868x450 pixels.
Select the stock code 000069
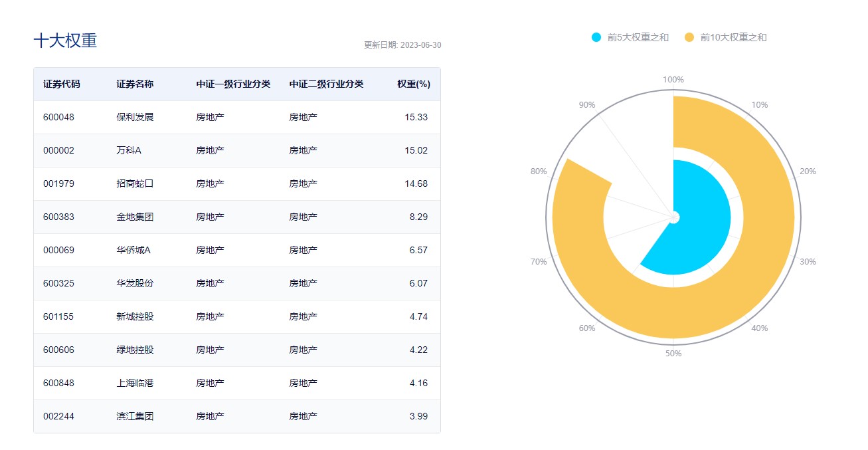pos(58,250)
